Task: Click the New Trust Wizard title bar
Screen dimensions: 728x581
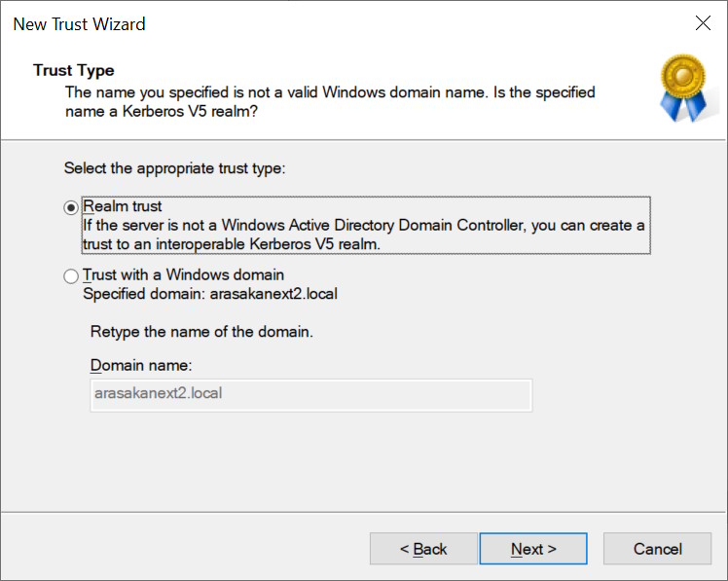Action: coord(292,23)
